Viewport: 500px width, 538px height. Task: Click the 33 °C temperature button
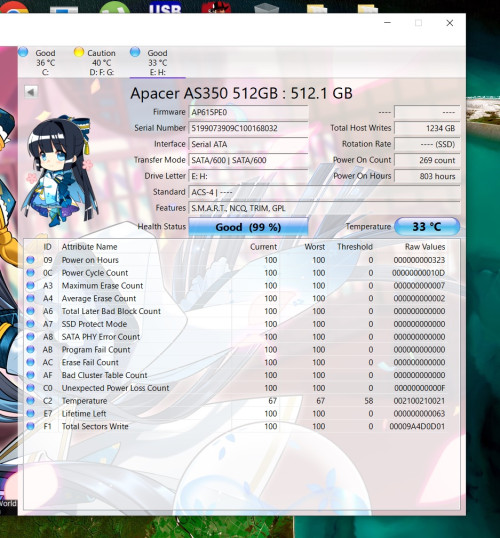pos(427,226)
